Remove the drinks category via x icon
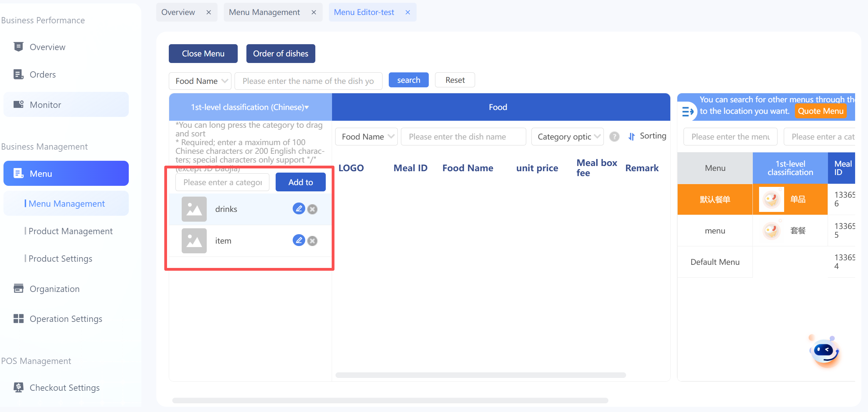 pyautogui.click(x=313, y=209)
